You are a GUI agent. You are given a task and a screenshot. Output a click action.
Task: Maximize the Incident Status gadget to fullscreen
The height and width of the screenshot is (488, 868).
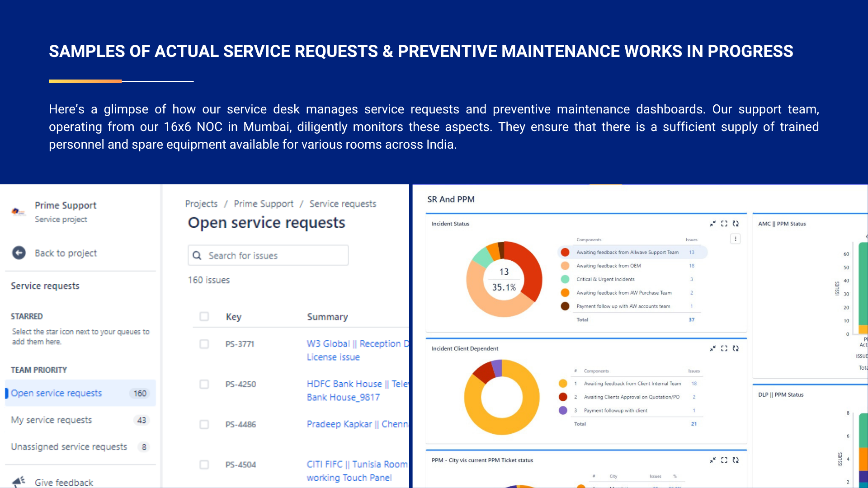pyautogui.click(x=724, y=224)
